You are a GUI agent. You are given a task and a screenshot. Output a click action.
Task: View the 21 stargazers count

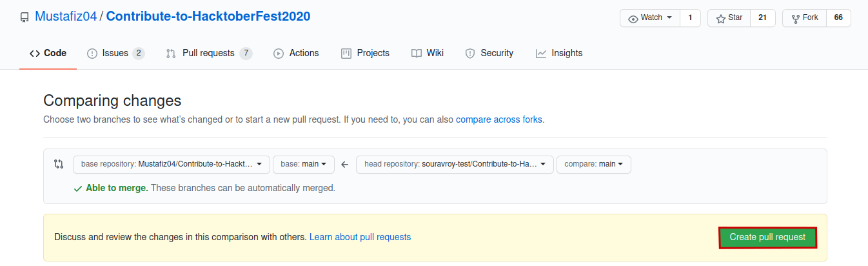point(762,18)
